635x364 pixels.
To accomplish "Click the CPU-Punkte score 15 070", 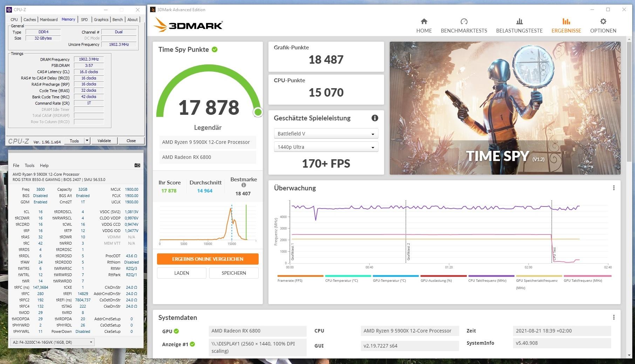I will point(326,92).
